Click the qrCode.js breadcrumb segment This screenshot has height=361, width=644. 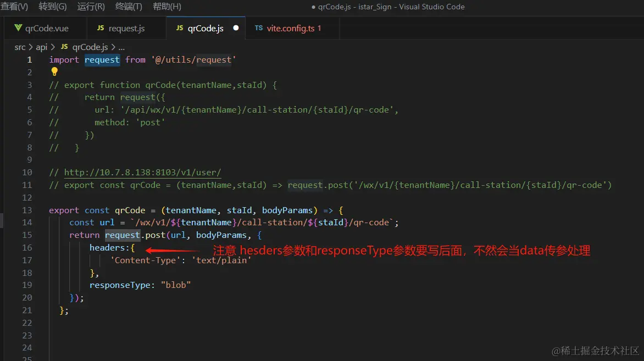click(90, 47)
